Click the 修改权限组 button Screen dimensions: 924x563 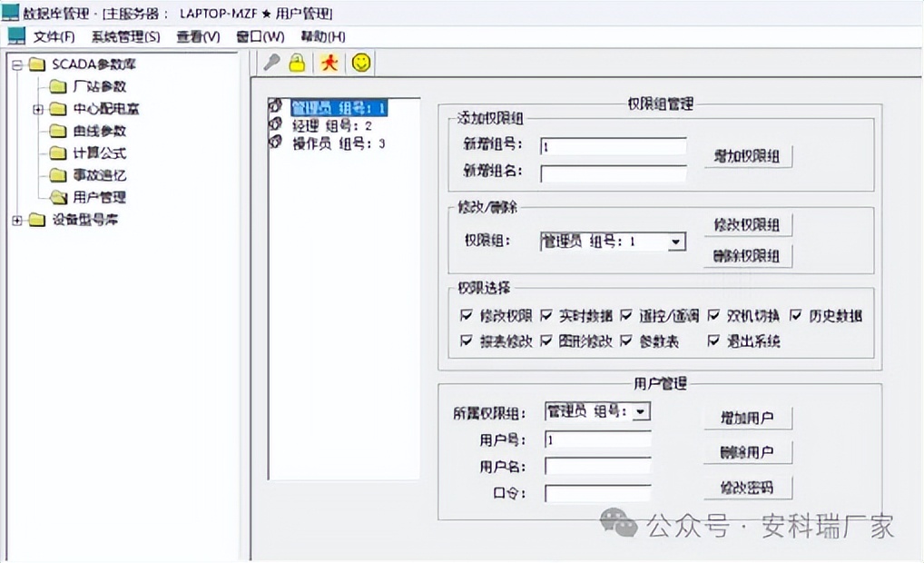pyautogui.click(x=747, y=224)
